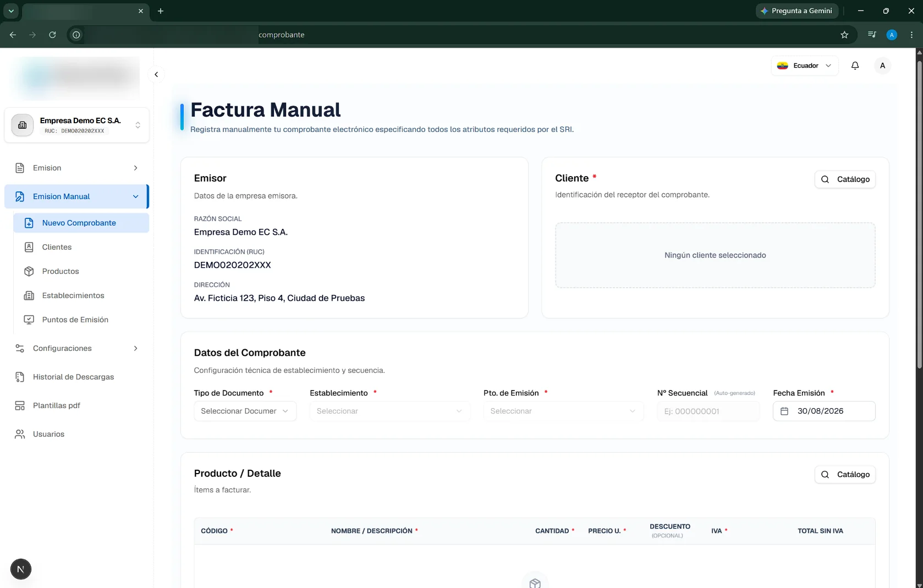Screen dimensions: 923x588
Task: Click the Productos box icon
Action: point(29,271)
